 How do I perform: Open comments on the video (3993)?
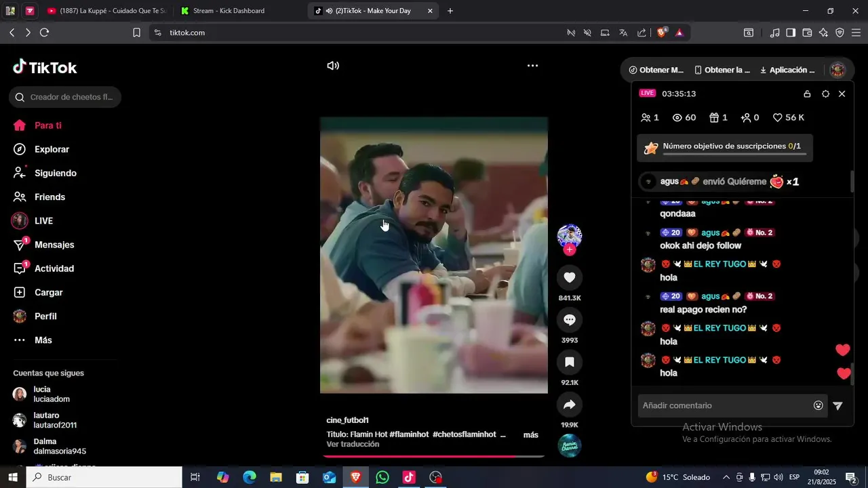570,320
